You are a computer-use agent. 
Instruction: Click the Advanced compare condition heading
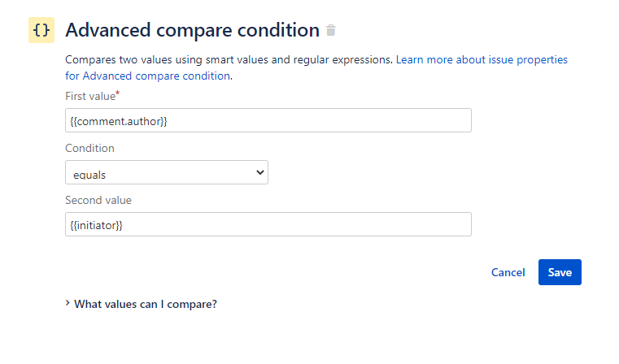pos(192,31)
